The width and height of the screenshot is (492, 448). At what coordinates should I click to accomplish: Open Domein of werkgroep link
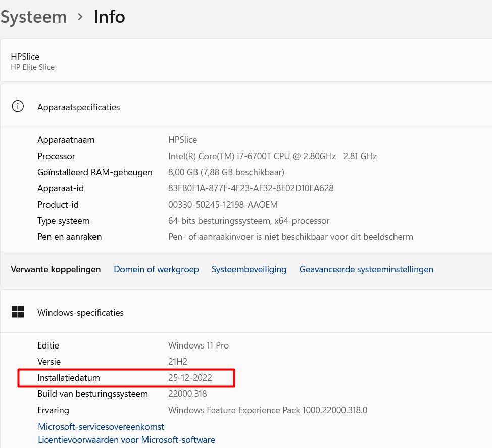coord(156,269)
